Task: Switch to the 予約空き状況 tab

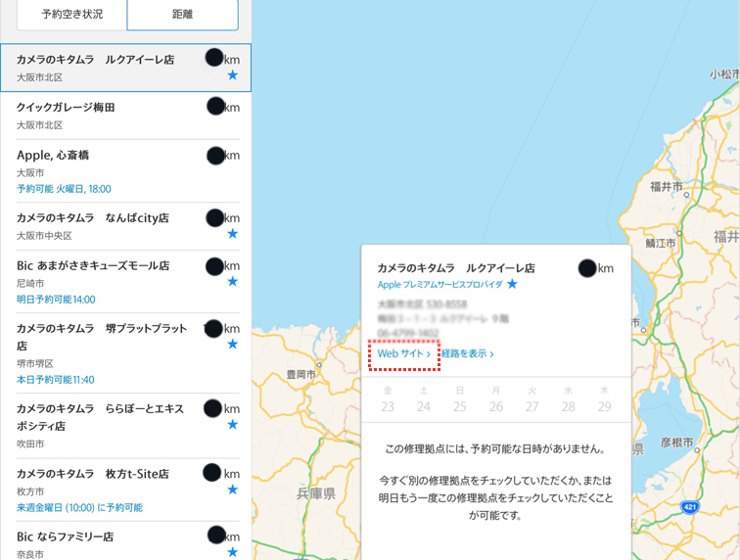Action: pyautogui.click(x=71, y=14)
